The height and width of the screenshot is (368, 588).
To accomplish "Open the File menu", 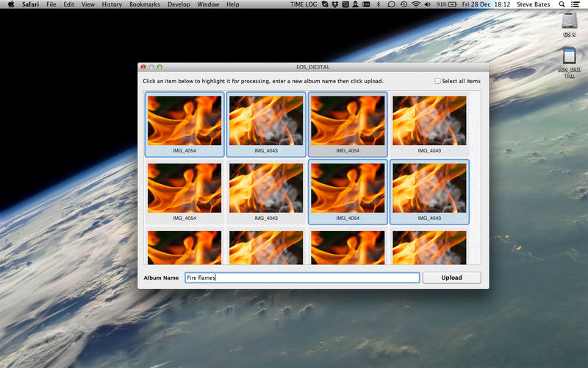I will click(51, 4).
